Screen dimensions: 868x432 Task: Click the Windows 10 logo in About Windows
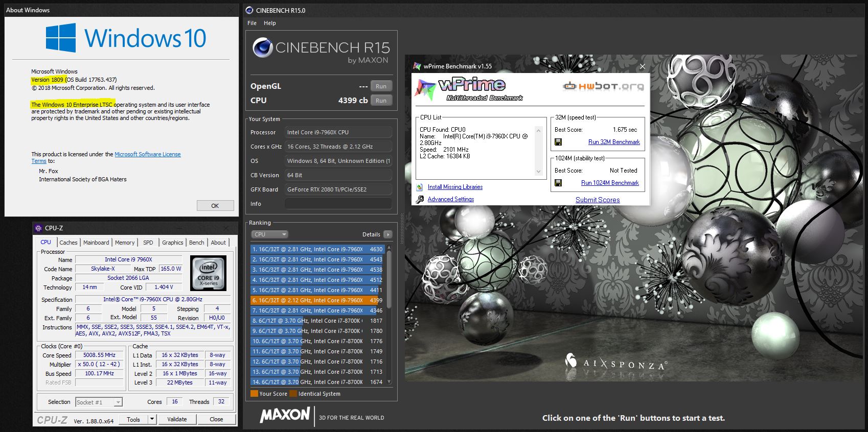pyautogui.click(x=126, y=38)
